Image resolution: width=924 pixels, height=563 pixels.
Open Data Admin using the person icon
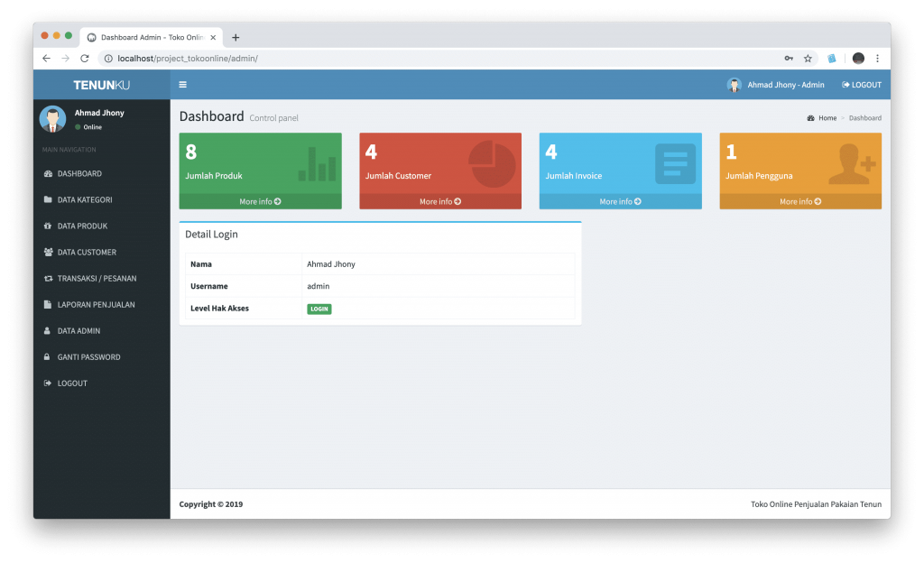(48, 330)
